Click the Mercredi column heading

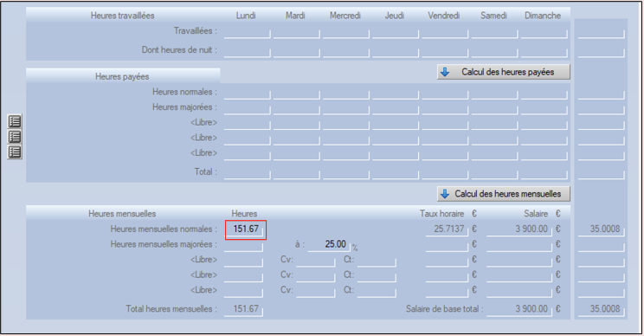pos(345,16)
